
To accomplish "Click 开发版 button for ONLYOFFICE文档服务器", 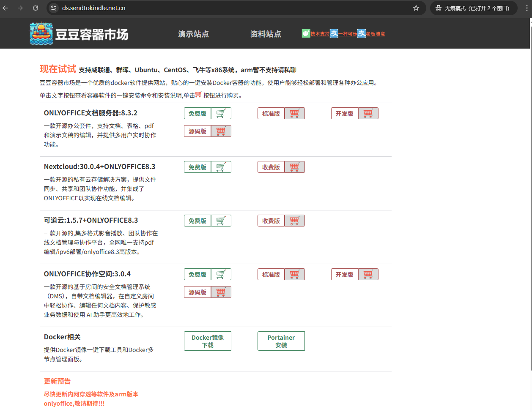I will coord(345,113).
